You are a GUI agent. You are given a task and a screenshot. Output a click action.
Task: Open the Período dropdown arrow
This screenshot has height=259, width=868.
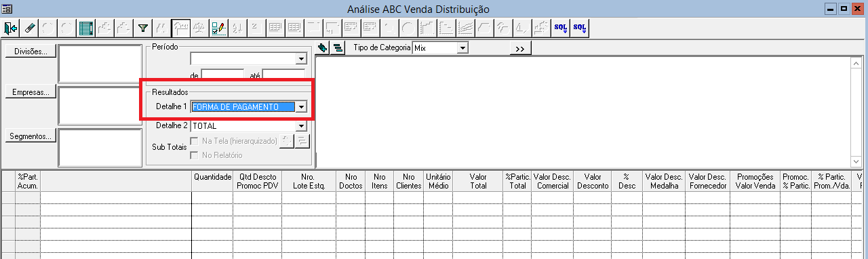coord(301,59)
